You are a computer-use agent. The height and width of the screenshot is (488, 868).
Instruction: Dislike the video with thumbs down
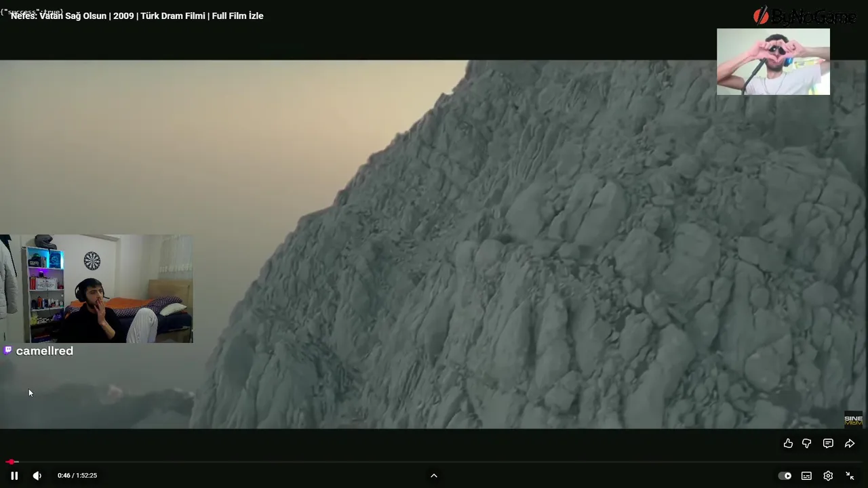(807, 443)
